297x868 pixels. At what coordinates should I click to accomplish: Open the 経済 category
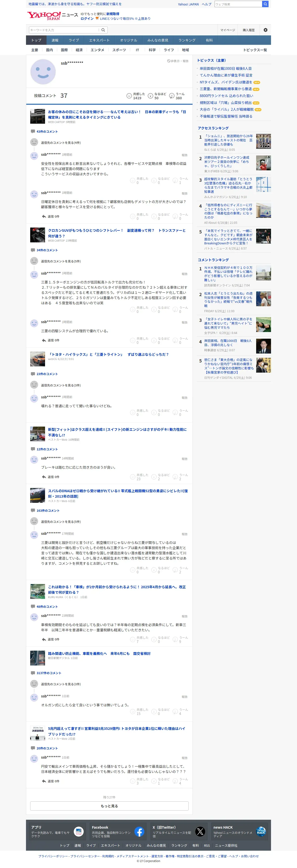[x=79, y=50]
